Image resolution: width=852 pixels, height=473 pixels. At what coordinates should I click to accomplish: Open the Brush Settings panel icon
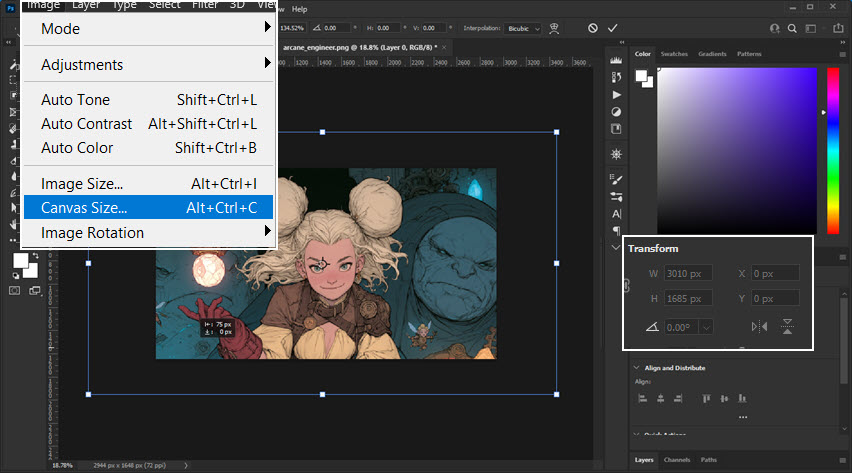pos(616,179)
